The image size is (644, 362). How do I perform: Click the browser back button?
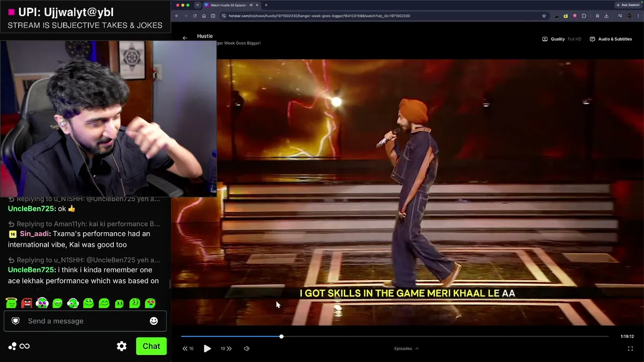tap(177, 16)
